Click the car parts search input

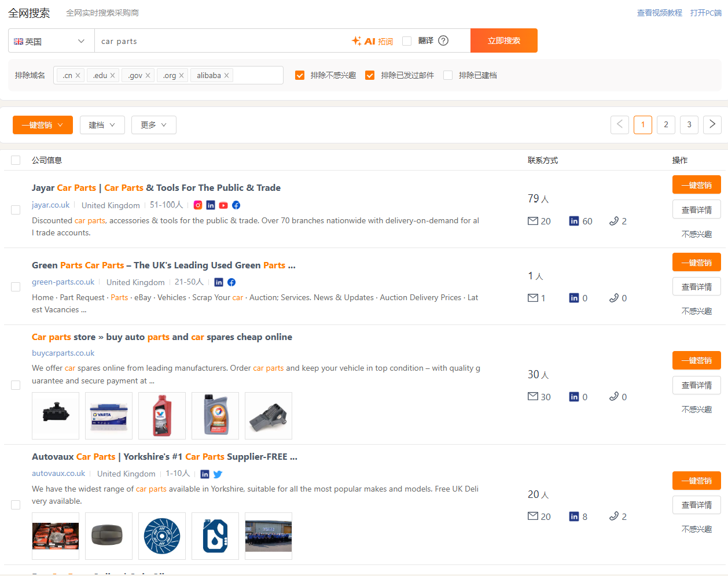[223, 41]
